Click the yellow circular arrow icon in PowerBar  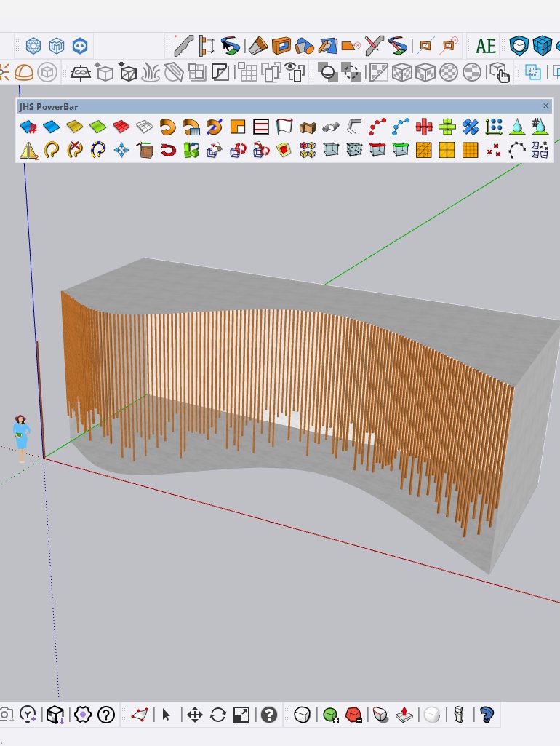[x=52, y=151]
